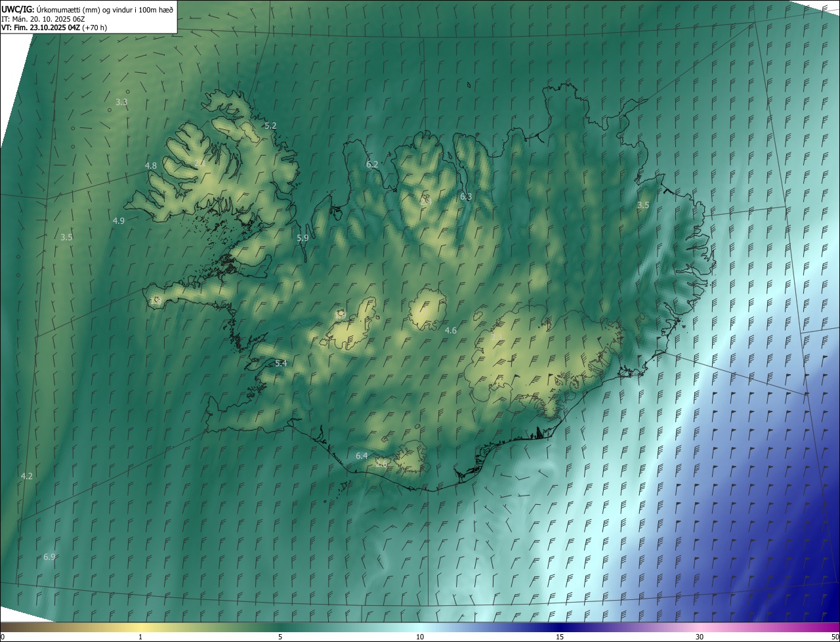Viewport: 840px width, 642px height.
Task: Click the colorbar tick label "5"
Action: (280, 637)
